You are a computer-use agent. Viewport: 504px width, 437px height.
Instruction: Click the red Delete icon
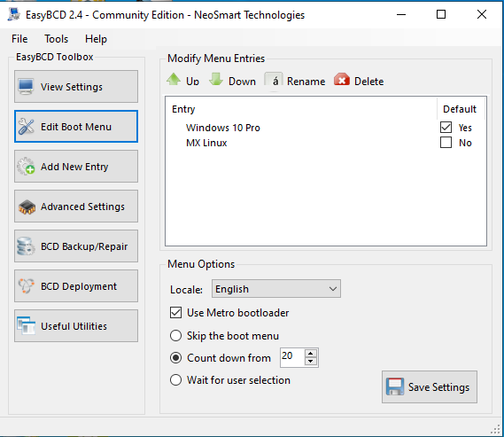click(342, 80)
